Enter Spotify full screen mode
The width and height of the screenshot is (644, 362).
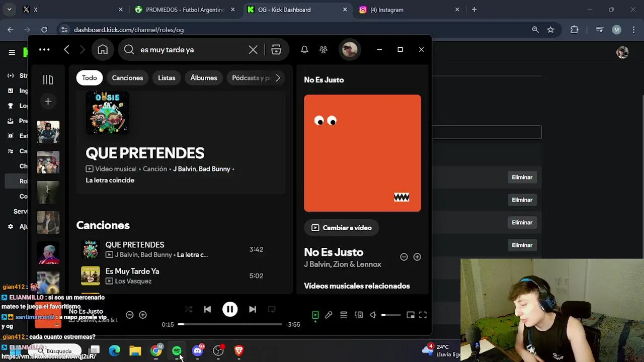pyautogui.click(x=423, y=315)
